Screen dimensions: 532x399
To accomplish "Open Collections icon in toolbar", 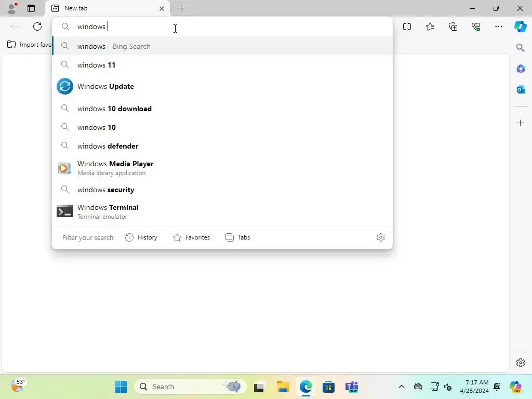I will point(453,26).
